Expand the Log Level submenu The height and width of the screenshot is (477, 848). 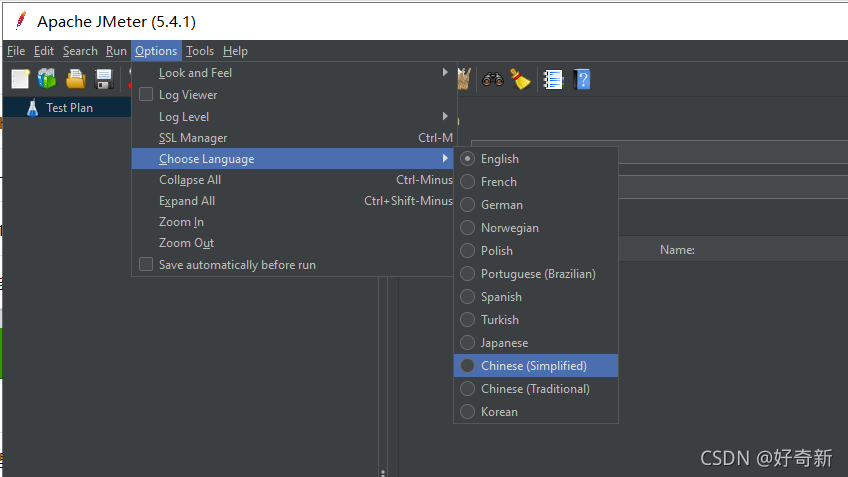point(293,116)
